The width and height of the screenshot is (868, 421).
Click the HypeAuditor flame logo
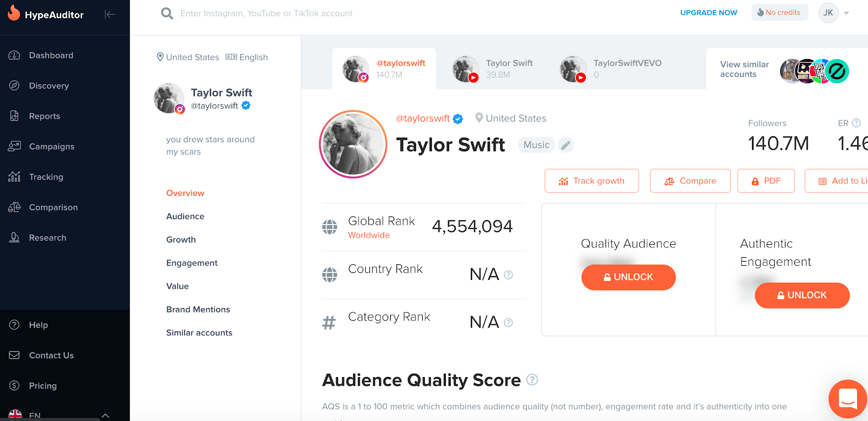(x=14, y=13)
